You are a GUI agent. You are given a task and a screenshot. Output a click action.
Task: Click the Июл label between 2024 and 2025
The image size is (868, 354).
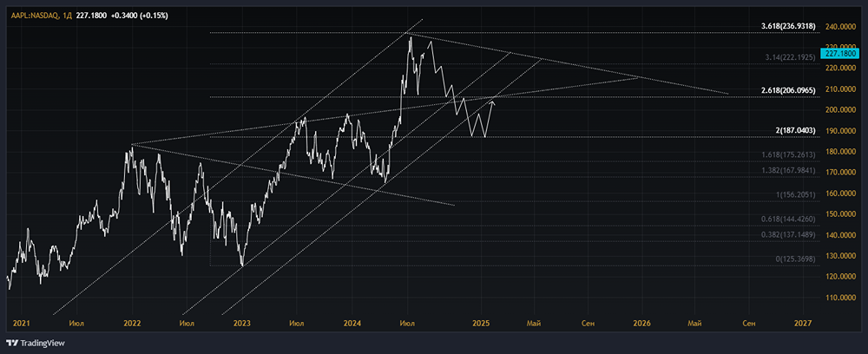click(x=408, y=323)
